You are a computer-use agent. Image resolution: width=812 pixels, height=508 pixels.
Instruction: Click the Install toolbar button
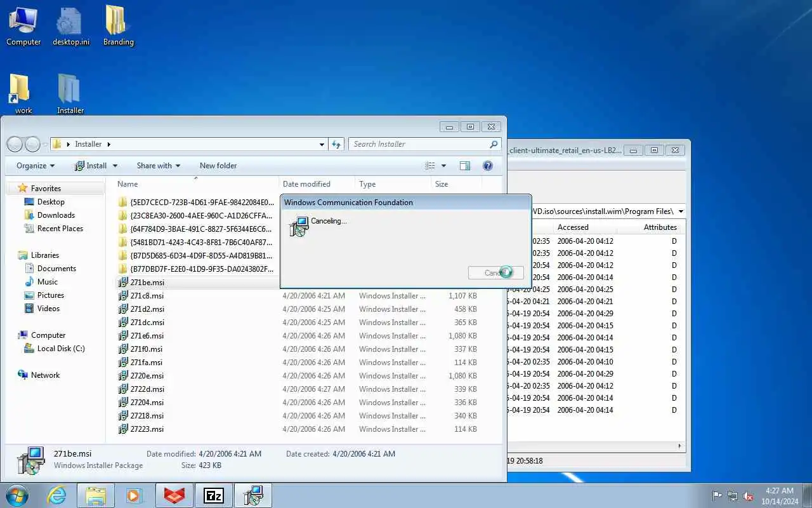91,166
